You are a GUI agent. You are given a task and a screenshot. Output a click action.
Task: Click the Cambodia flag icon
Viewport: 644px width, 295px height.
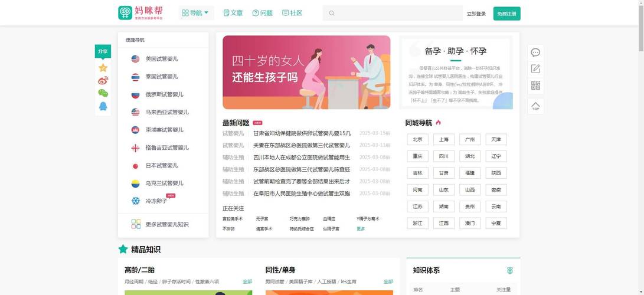point(136,130)
